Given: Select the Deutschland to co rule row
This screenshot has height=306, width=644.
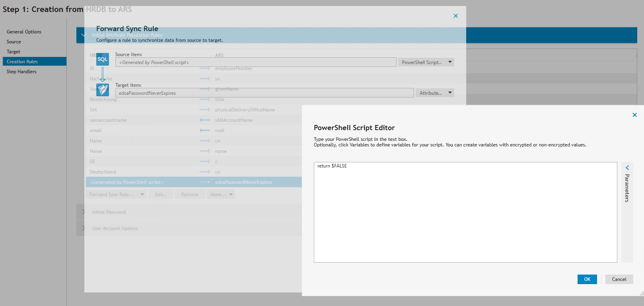Looking at the screenshot, I should tap(194, 172).
